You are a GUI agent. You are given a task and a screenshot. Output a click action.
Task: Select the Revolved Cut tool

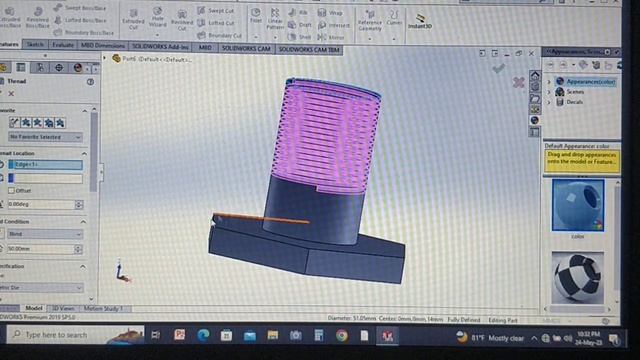pyautogui.click(x=182, y=20)
